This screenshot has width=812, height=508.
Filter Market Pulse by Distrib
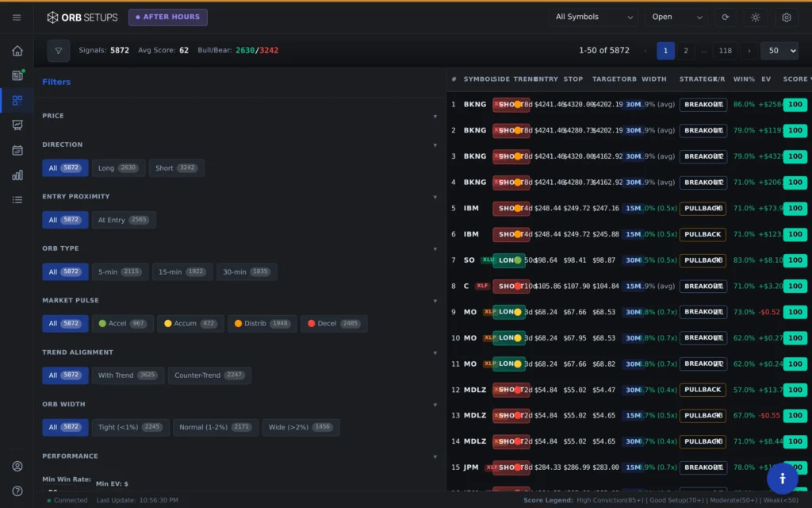tap(262, 324)
